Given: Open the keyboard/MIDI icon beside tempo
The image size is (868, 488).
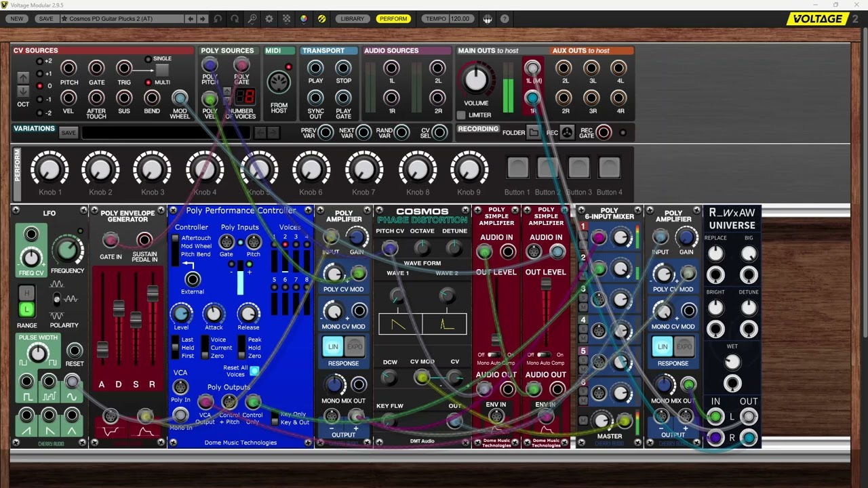Looking at the screenshot, I should pyautogui.click(x=487, y=19).
